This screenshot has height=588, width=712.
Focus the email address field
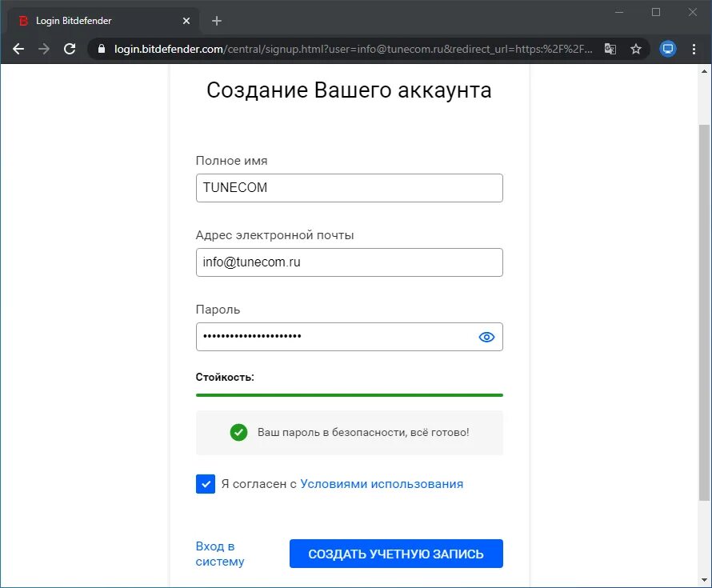tap(349, 262)
